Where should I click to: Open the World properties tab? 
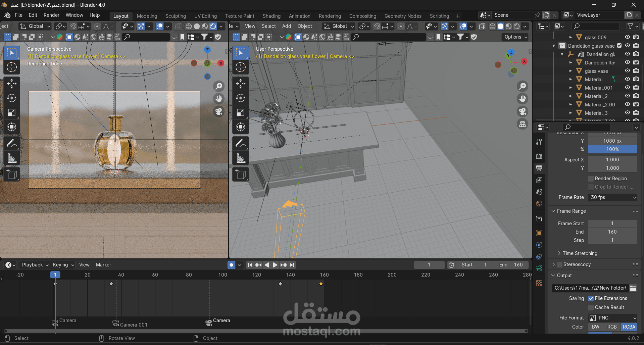tap(539, 204)
